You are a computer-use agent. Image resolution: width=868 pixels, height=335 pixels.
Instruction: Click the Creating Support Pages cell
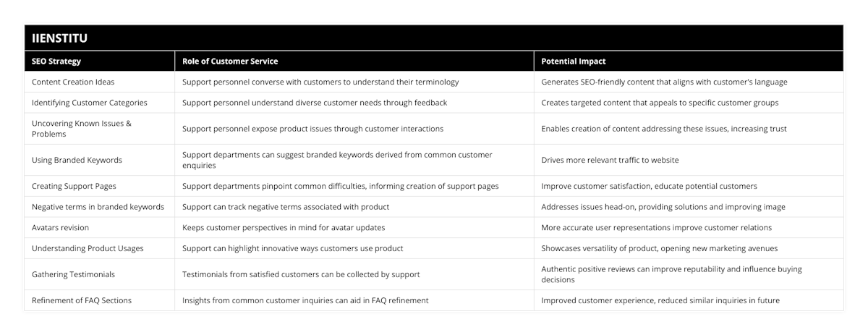(x=74, y=186)
